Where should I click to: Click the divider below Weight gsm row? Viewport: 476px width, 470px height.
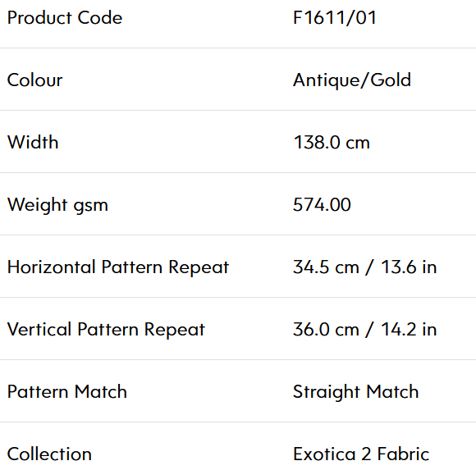point(238,235)
